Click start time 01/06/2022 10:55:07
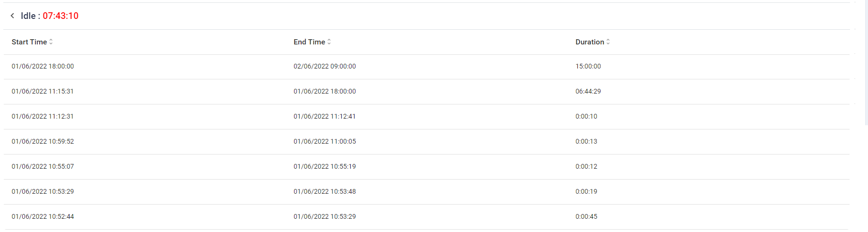This screenshot has width=868, height=232. click(x=43, y=167)
